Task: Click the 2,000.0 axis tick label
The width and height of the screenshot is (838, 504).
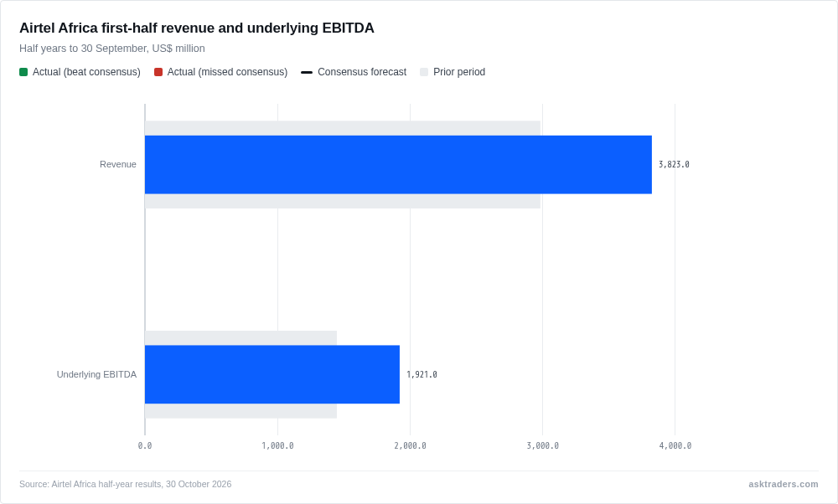Action: 410,445
